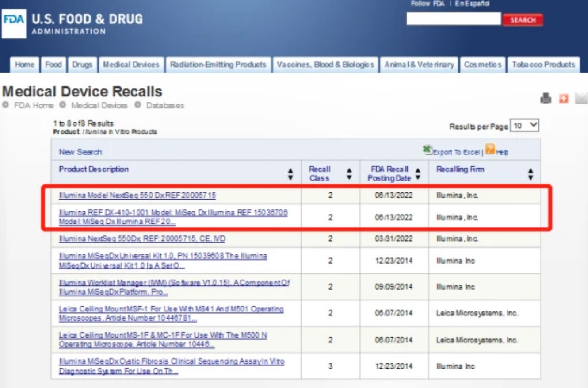Go to Vaccines, Blood & Biologics tab
This screenshot has width=588, height=388.
[x=325, y=65]
